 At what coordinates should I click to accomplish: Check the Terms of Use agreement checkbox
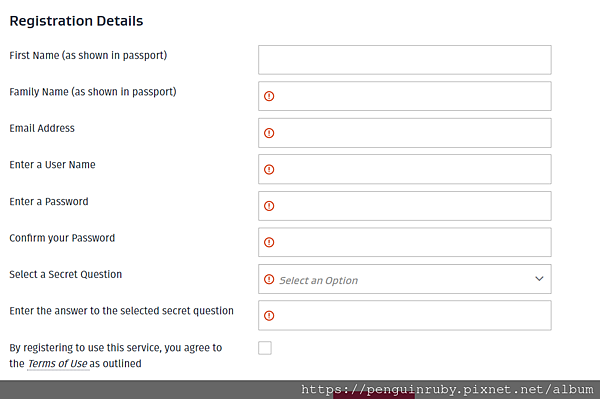point(265,348)
